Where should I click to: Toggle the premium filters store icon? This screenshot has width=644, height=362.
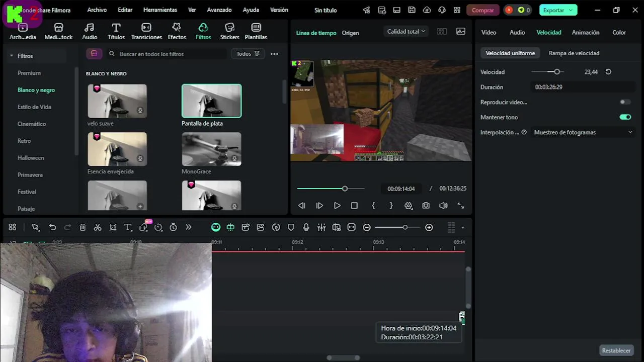coord(94,54)
